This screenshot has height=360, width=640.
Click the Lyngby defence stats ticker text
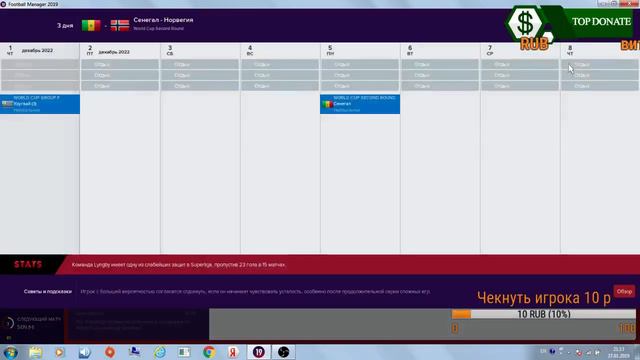[178, 265]
